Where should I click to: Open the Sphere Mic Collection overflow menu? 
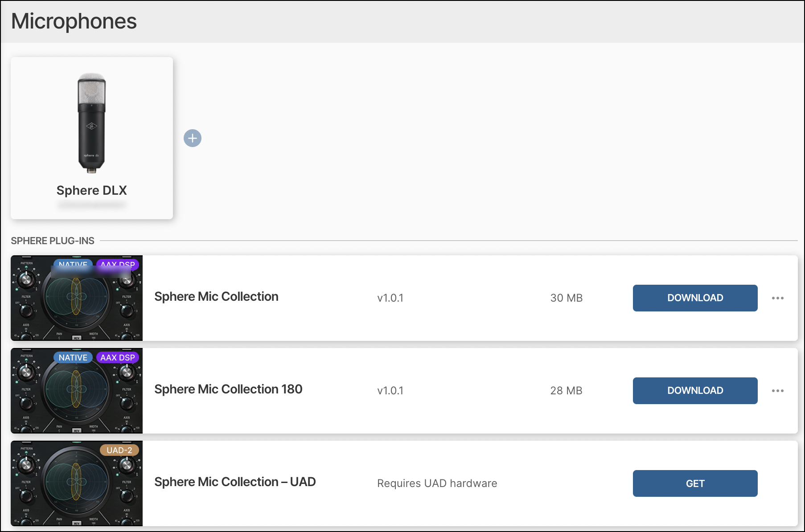pos(777,298)
